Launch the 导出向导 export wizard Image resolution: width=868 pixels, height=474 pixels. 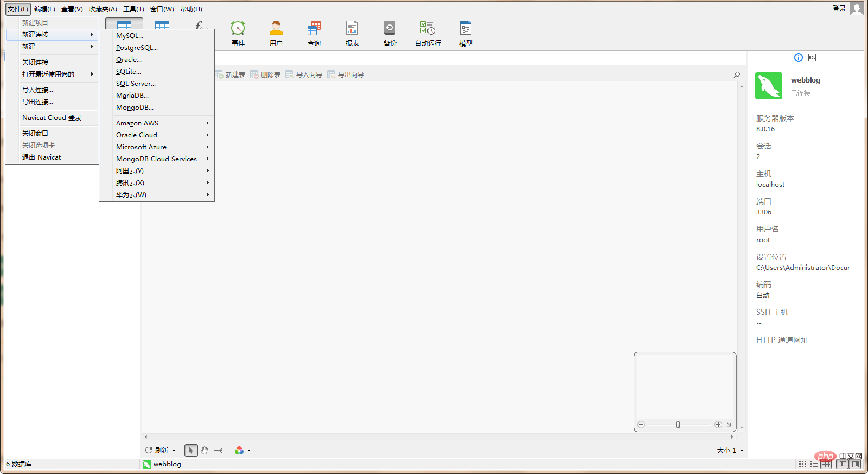click(x=346, y=74)
